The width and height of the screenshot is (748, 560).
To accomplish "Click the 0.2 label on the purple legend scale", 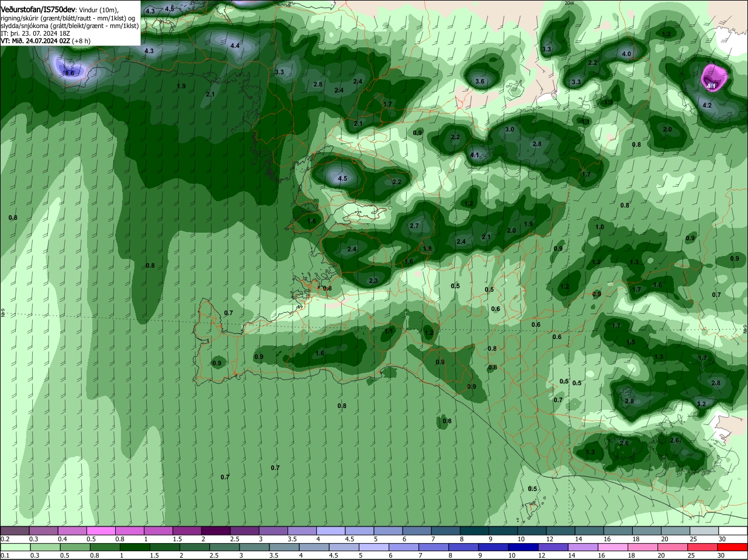I will (5, 539).
